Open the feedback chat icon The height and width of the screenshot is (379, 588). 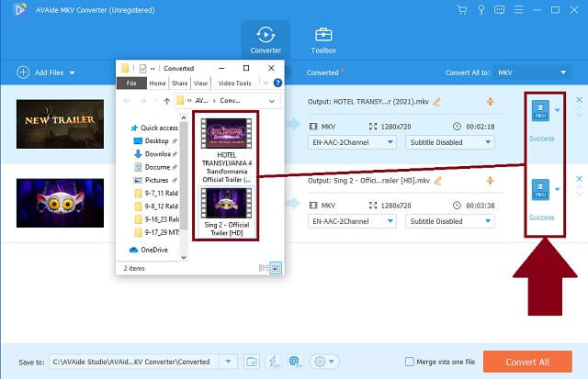[x=499, y=10]
